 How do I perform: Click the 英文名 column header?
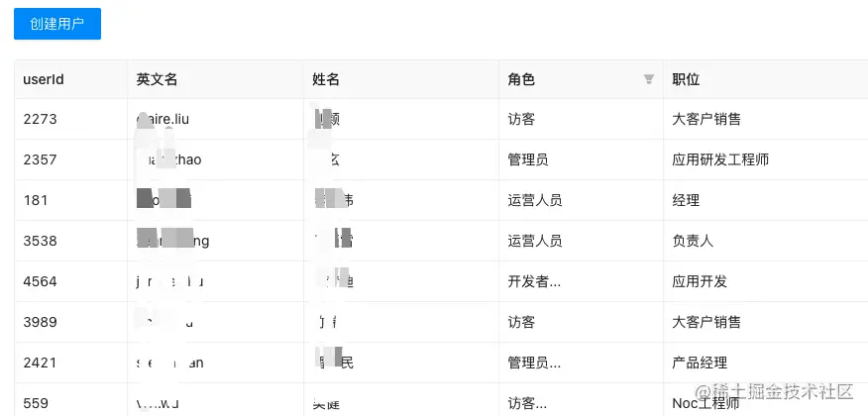[x=158, y=79]
